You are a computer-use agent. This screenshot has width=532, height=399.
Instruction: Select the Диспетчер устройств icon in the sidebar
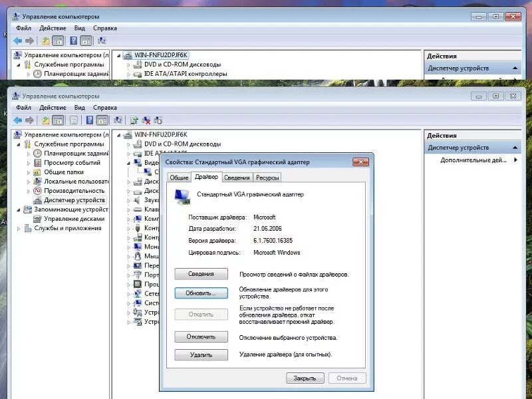(x=38, y=199)
